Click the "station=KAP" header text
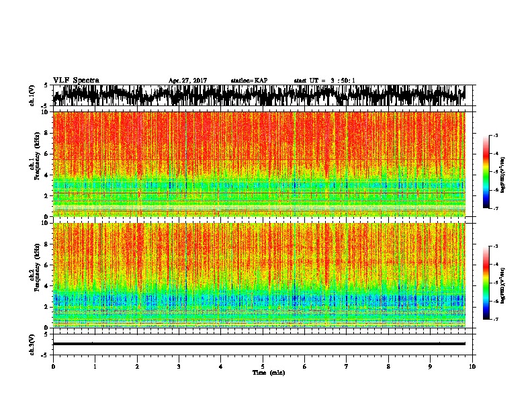The image size is (532, 411). coord(249,81)
